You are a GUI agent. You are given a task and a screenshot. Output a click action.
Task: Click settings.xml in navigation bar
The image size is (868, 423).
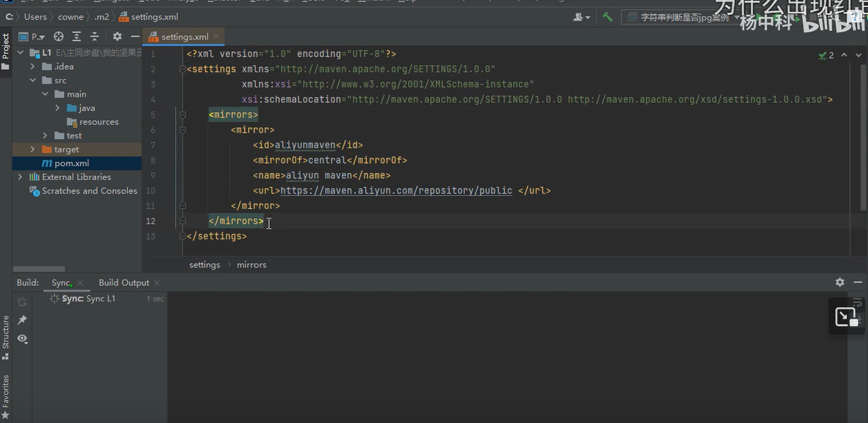[x=149, y=17]
